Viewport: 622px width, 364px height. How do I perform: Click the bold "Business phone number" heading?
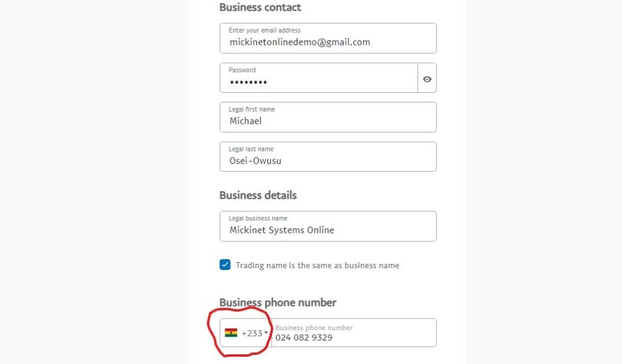coord(278,302)
